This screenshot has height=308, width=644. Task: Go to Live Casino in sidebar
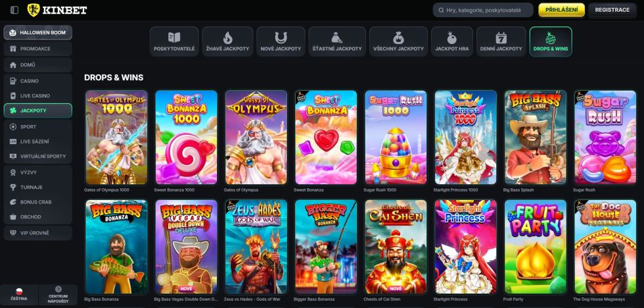click(38, 96)
